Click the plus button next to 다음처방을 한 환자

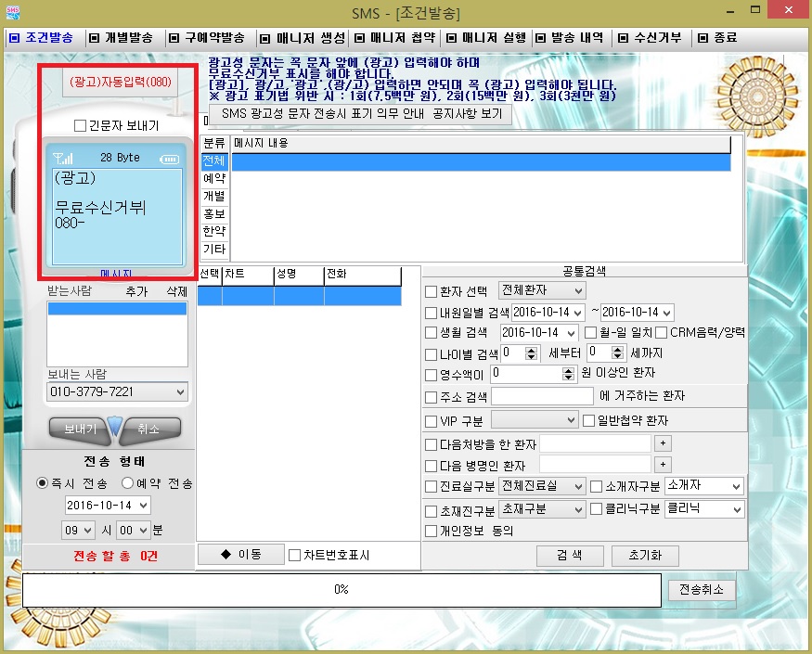click(663, 444)
